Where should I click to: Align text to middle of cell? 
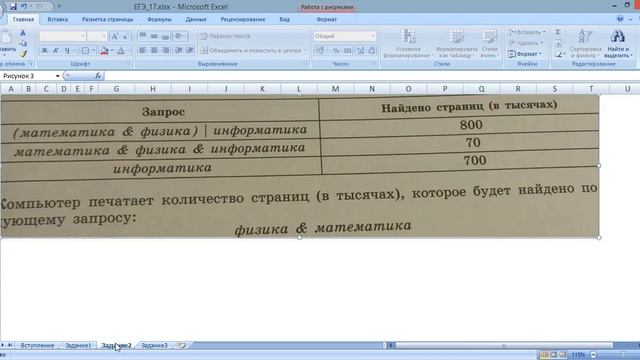[x=154, y=36]
